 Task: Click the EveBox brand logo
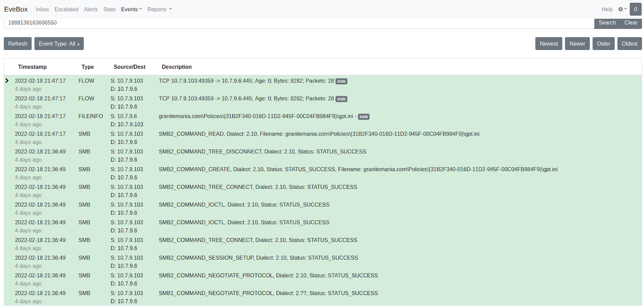tap(16, 9)
